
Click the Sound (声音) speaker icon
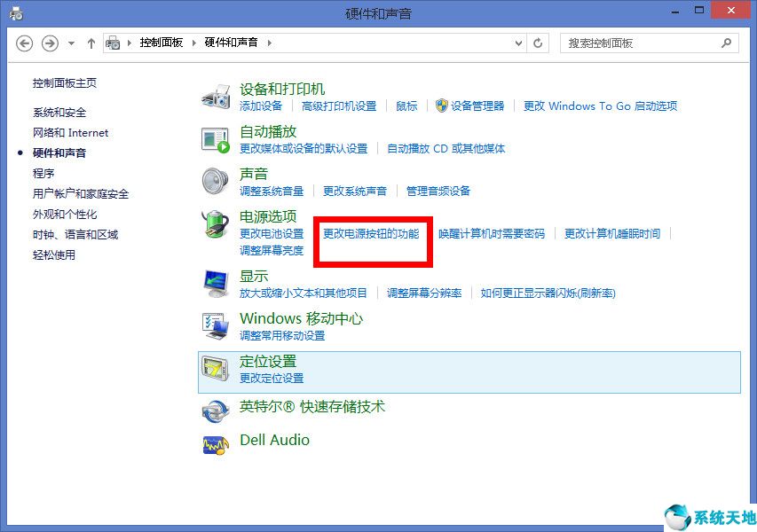[x=216, y=182]
